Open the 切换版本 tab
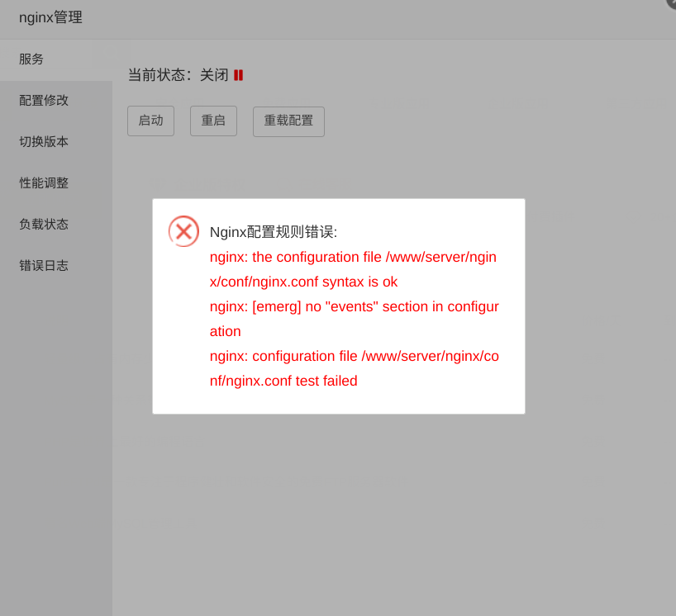This screenshot has height=616, width=676. [56, 142]
